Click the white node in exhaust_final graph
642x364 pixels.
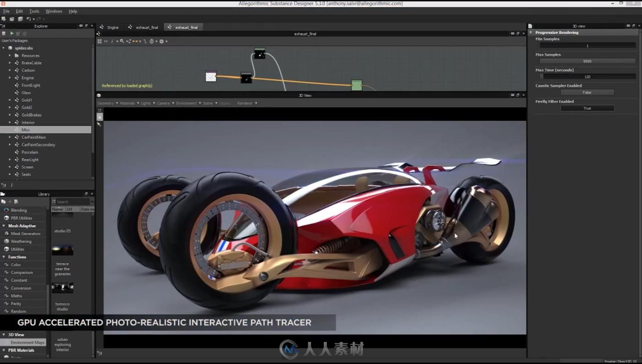(211, 76)
